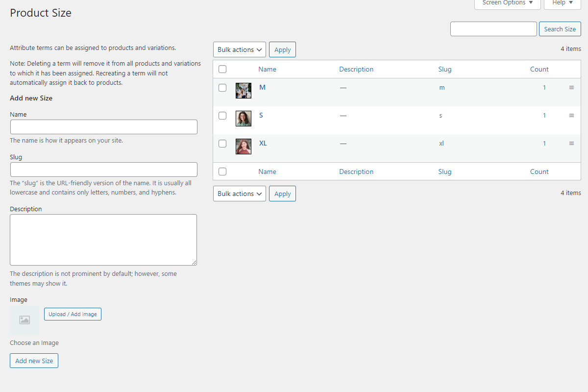Tick the checkbox for size S

tap(222, 116)
